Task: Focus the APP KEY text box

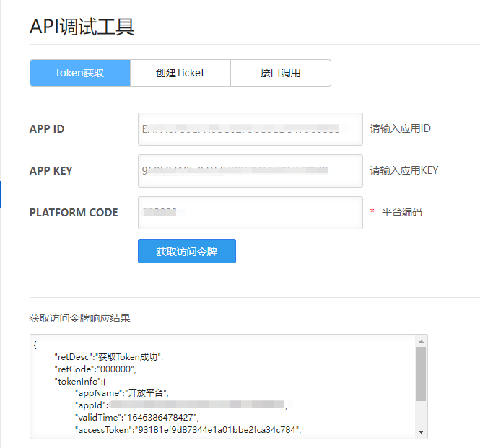Action: pos(250,171)
